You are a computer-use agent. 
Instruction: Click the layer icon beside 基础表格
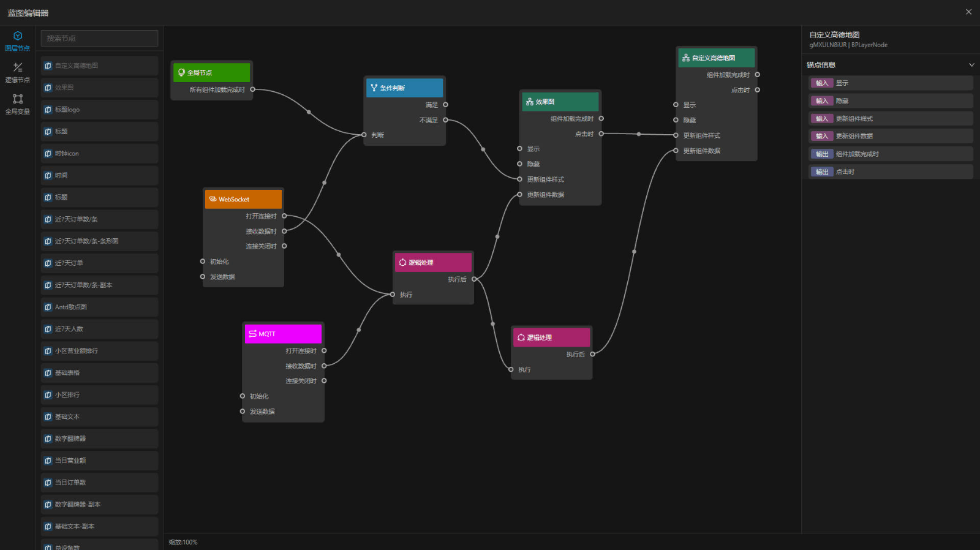coord(48,373)
